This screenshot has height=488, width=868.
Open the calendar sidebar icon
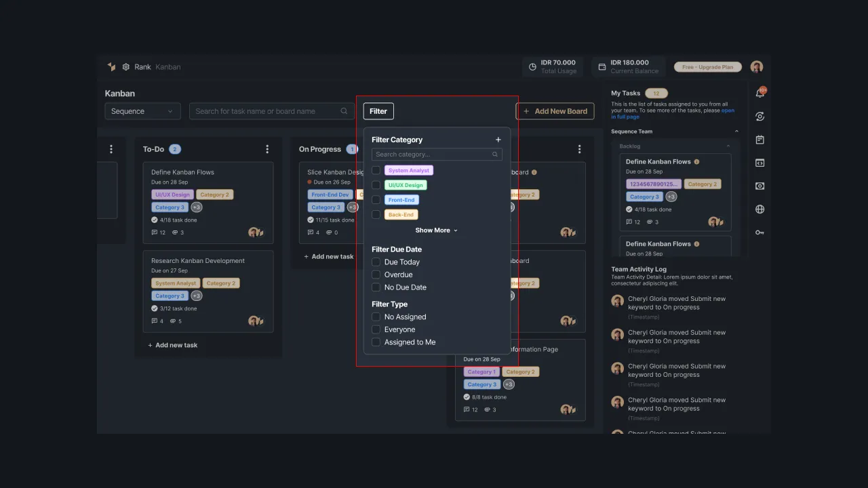point(760,140)
